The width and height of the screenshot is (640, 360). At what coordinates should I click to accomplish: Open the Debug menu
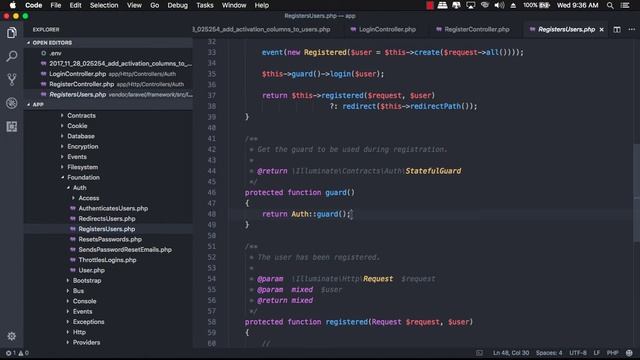pyautogui.click(x=178, y=5)
